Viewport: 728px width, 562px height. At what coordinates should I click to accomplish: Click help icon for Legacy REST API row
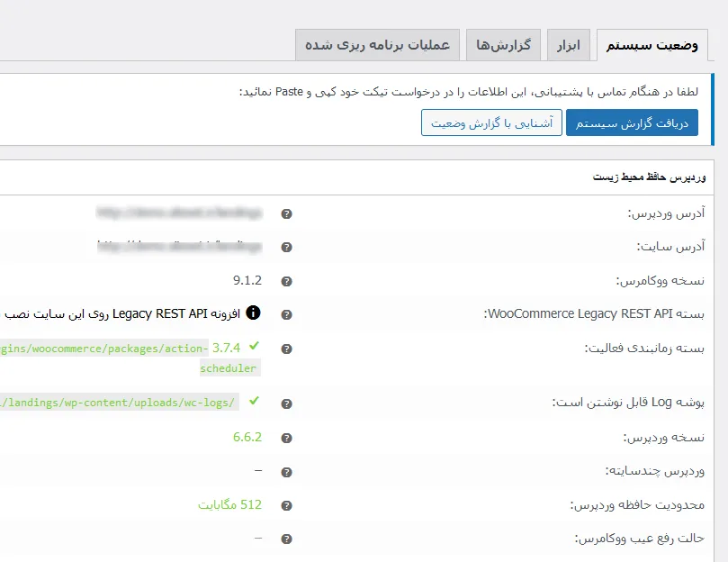(x=286, y=314)
